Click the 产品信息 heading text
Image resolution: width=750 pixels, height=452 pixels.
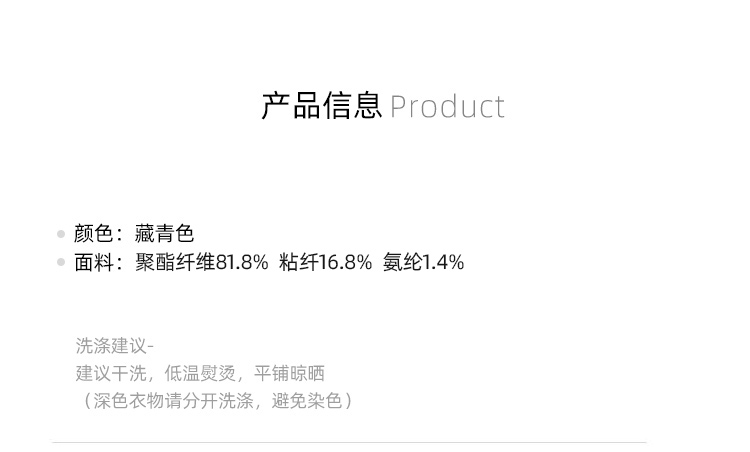pyautogui.click(x=321, y=106)
